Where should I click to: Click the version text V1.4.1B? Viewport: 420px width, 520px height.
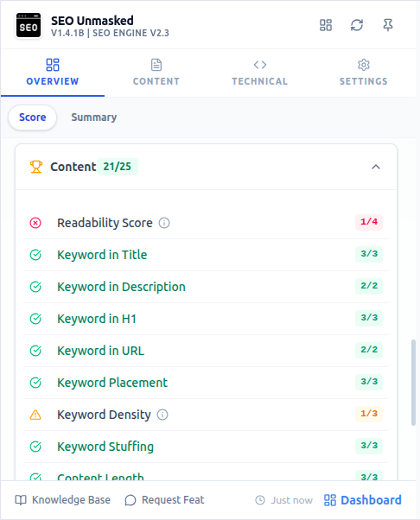pyautogui.click(x=67, y=33)
